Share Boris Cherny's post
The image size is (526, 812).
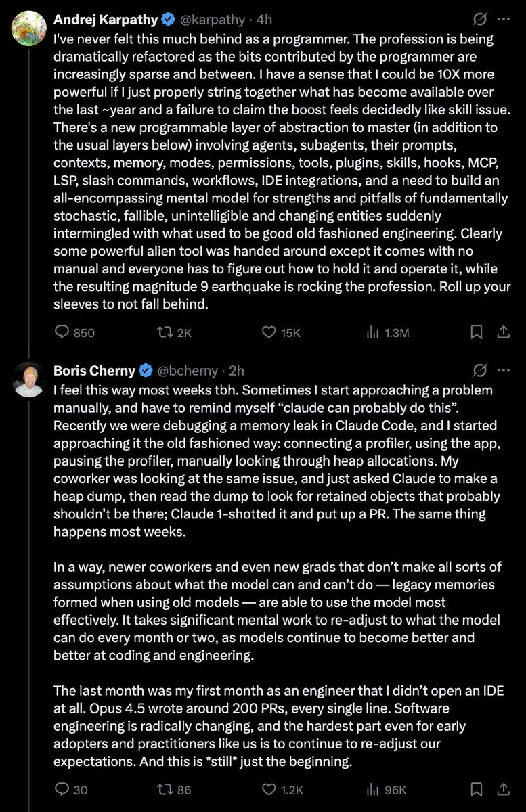click(504, 789)
